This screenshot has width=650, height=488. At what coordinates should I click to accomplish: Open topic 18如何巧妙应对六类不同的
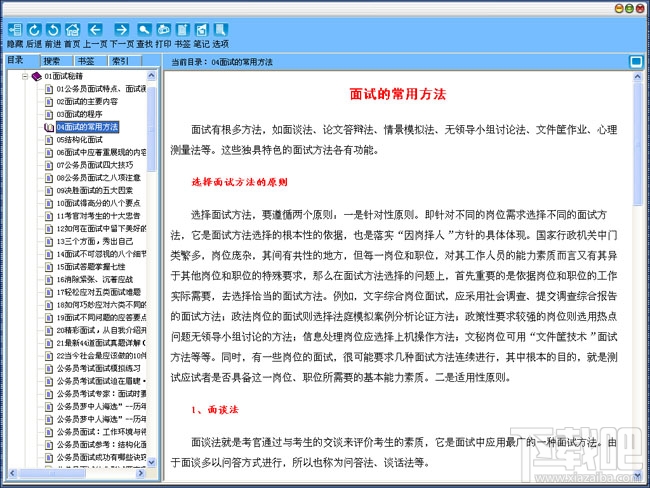tap(101, 305)
